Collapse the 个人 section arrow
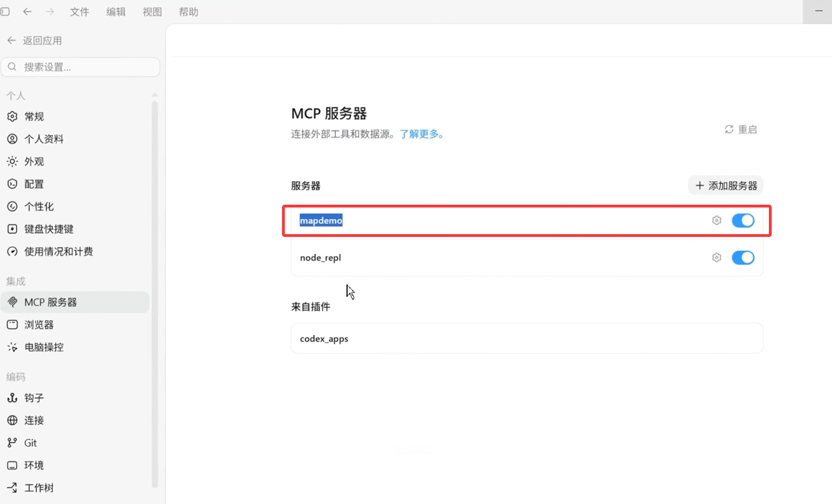Image resolution: width=832 pixels, height=504 pixels. coord(155,95)
